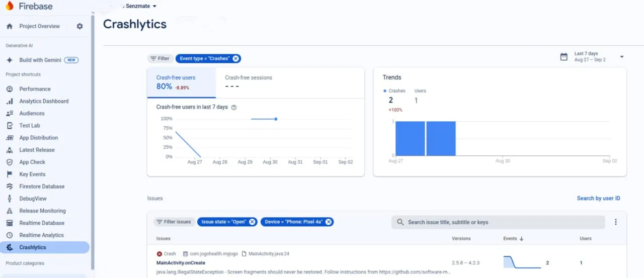This screenshot has height=278, width=644.
Task: Open Release Monitoring page
Action: (x=42, y=211)
